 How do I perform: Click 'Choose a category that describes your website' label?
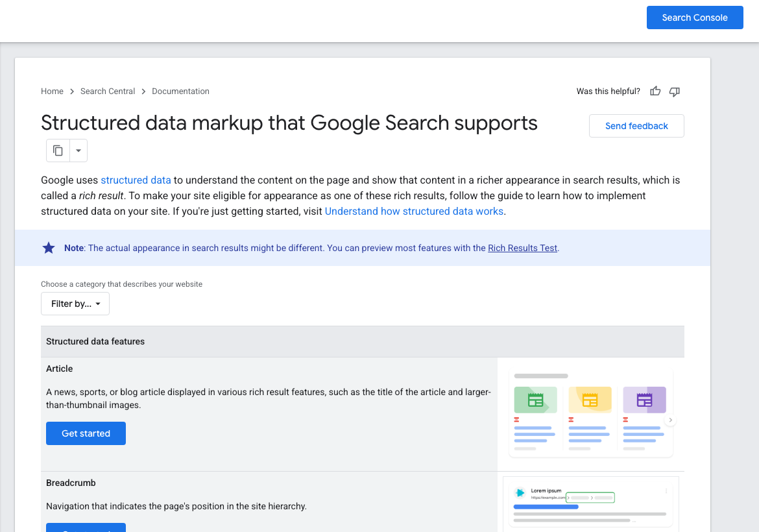[x=121, y=284]
